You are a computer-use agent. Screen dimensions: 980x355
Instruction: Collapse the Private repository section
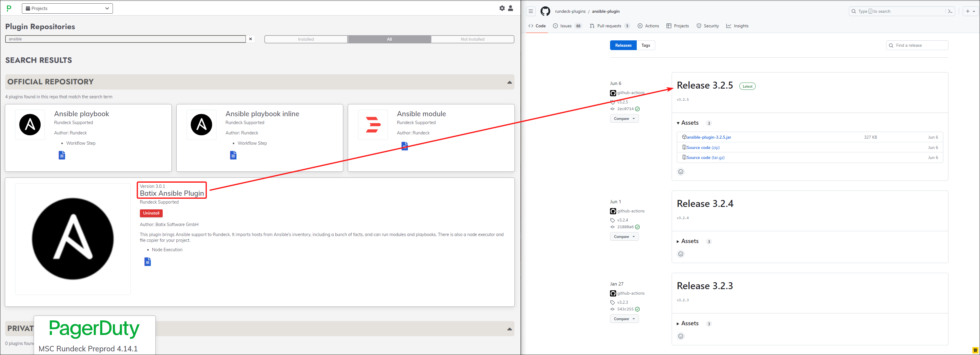[x=509, y=329]
